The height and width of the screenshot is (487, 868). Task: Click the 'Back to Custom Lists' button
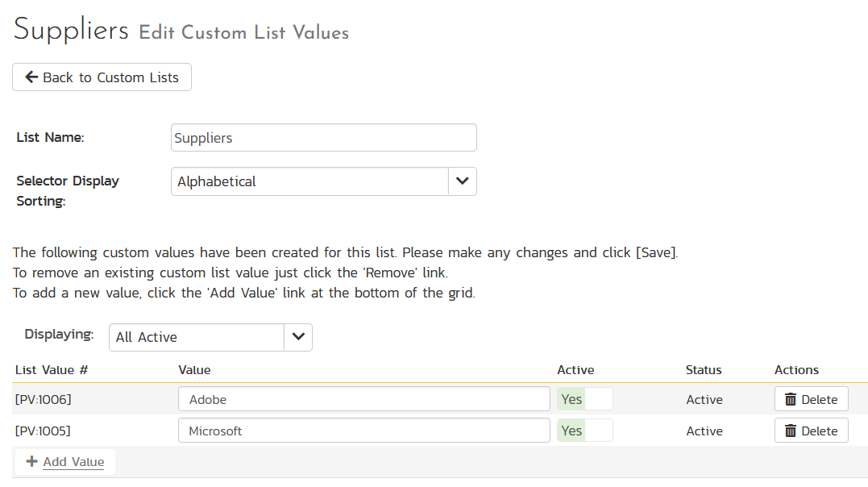[102, 77]
